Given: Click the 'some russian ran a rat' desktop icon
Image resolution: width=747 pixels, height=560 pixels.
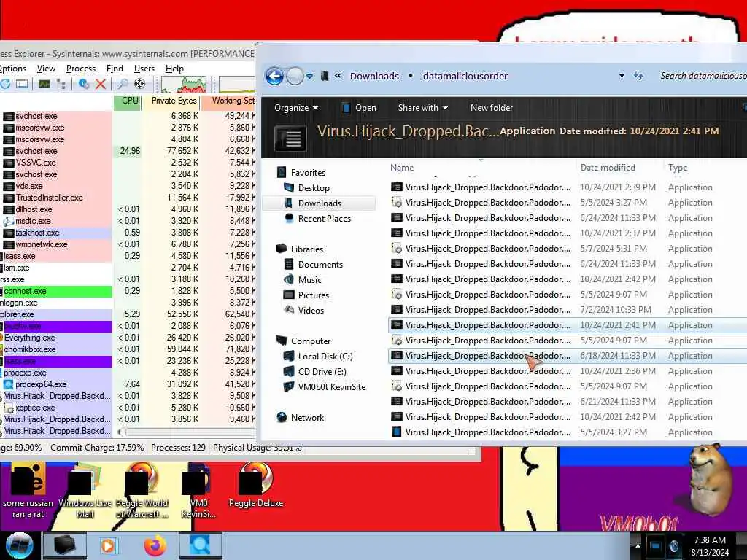Looking at the screenshot, I should point(28,489).
